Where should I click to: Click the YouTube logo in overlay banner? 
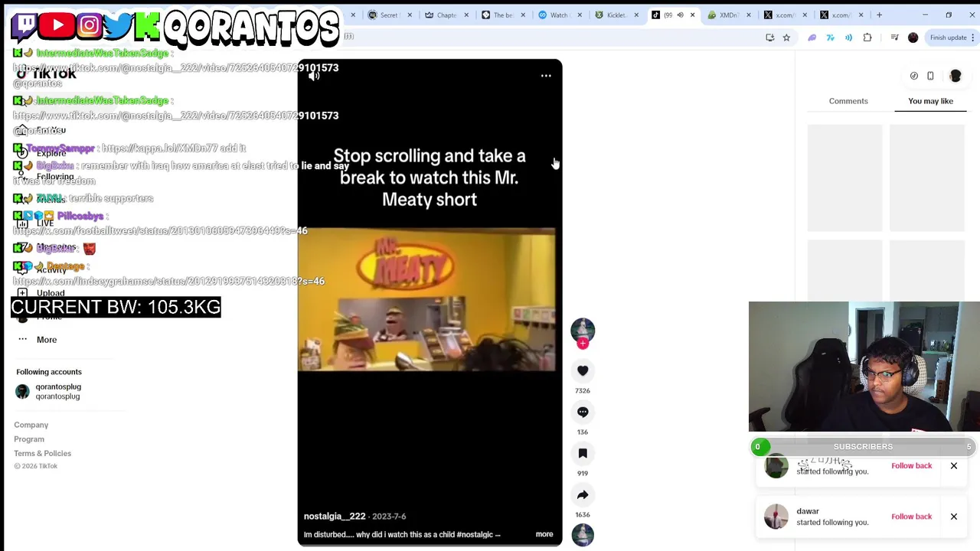(57, 25)
